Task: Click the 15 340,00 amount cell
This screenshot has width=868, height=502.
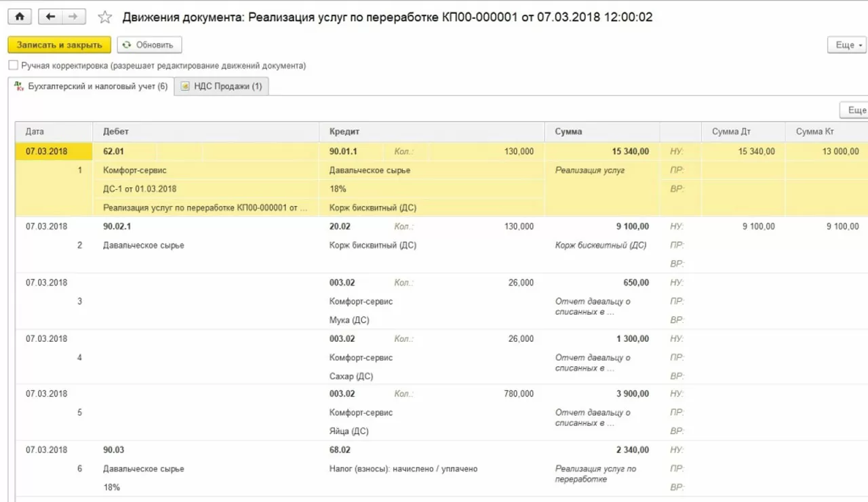Action: click(631, 152)
